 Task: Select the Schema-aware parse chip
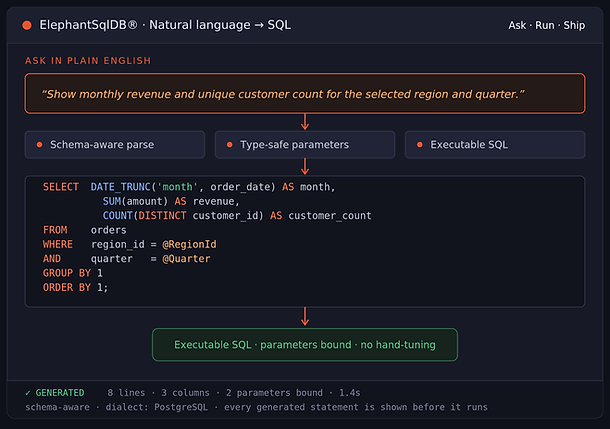point(115,145)
